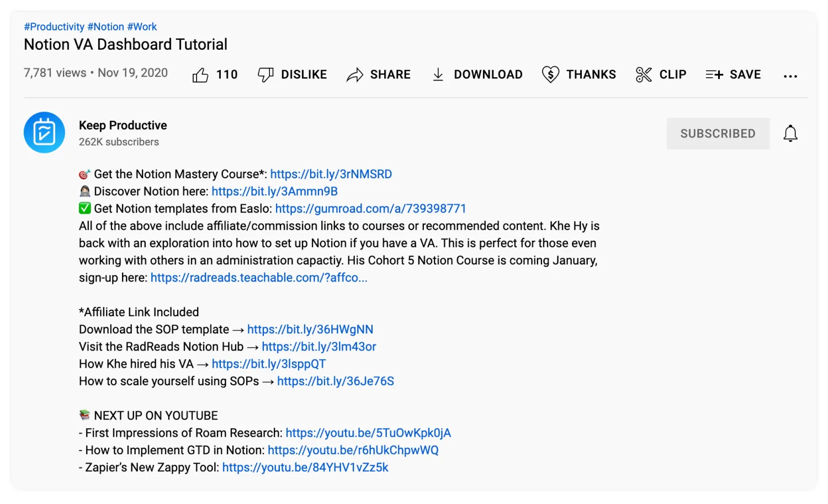Click the SUBSCRIBED button
828x504 pixels.
tap(718, 134)
